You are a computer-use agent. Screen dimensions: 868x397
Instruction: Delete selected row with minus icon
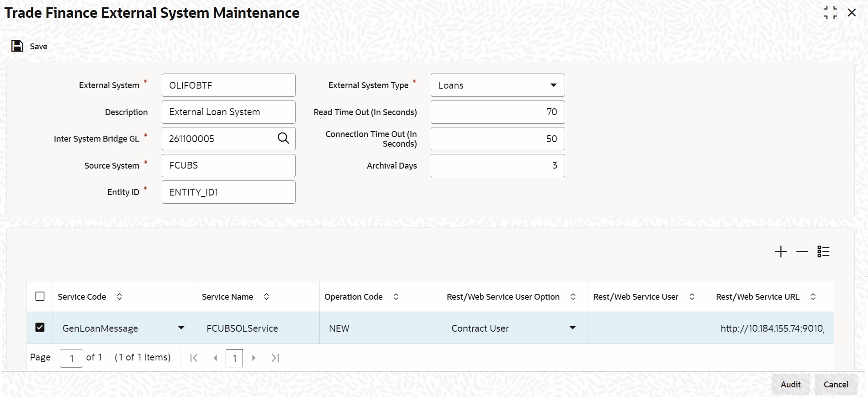[x=802, y=252]
